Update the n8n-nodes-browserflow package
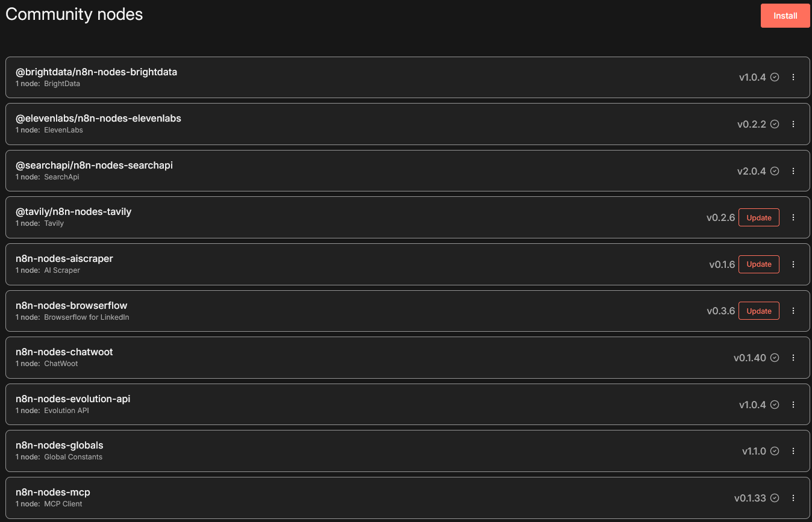 click(x=758, y=311)
